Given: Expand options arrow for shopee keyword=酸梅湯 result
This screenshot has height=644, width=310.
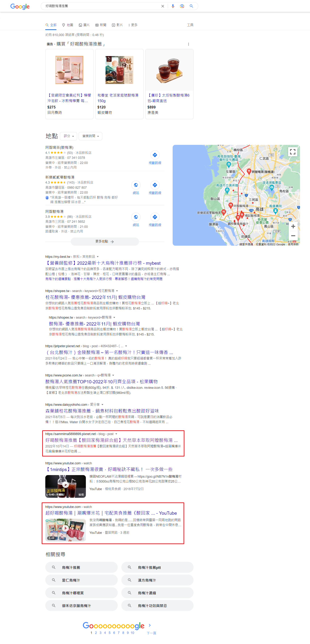Looking at the screenshot, I should [114, 317].
